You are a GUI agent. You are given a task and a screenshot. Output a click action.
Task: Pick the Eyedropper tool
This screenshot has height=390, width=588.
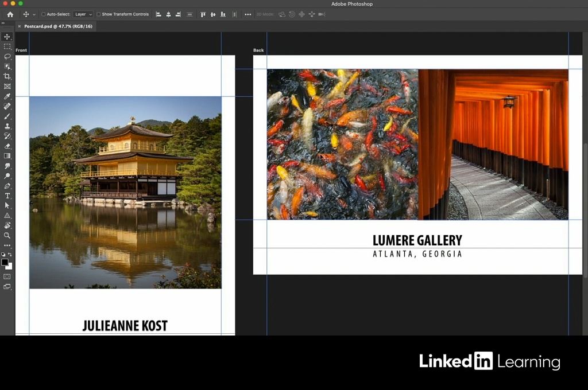[x=7, y=96]
